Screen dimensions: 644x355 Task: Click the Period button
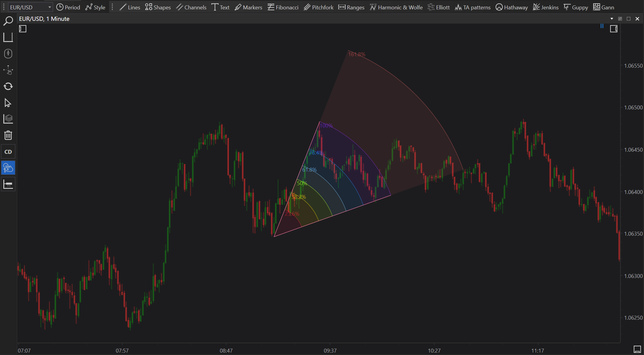(68, 7)
